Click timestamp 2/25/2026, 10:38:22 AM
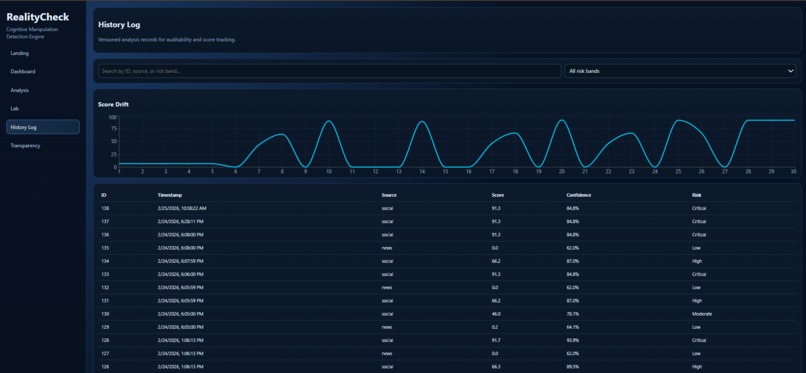 [182, 208]
